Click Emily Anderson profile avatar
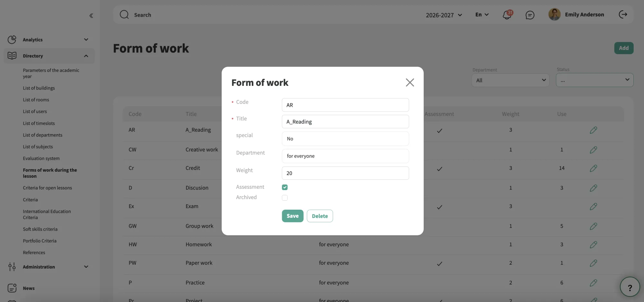Viewport: 644px width, 302px height. click(554, 14)
